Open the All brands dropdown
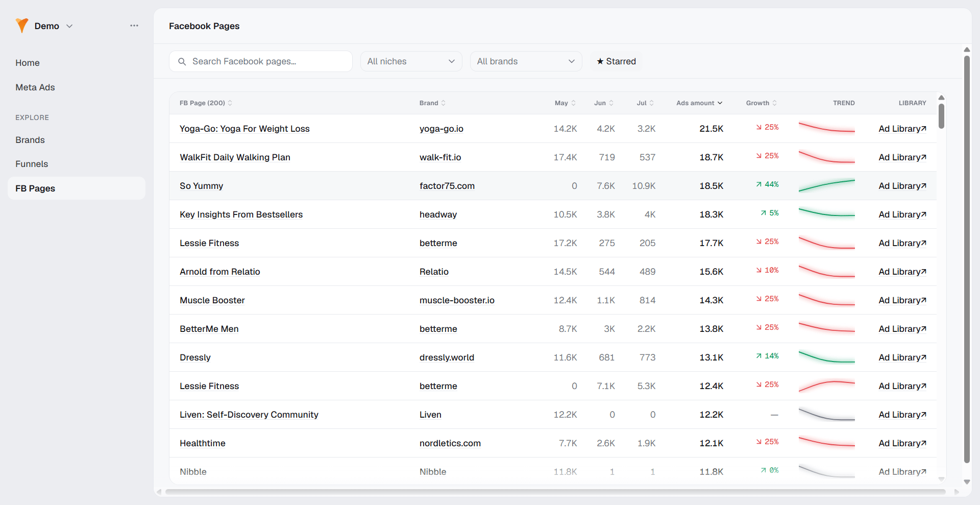This screenshot has height=505, width=980. [526, 61]
